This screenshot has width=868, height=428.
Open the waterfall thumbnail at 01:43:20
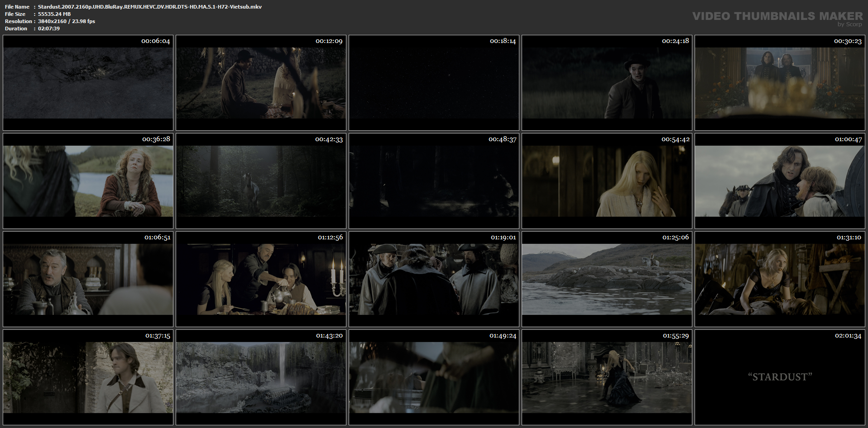(x=261, y=377)
